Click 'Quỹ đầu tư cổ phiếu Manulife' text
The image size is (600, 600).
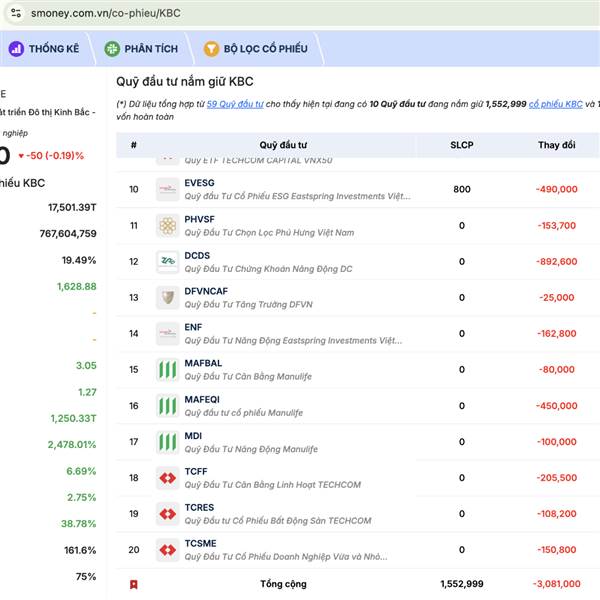tap(243, 413)
